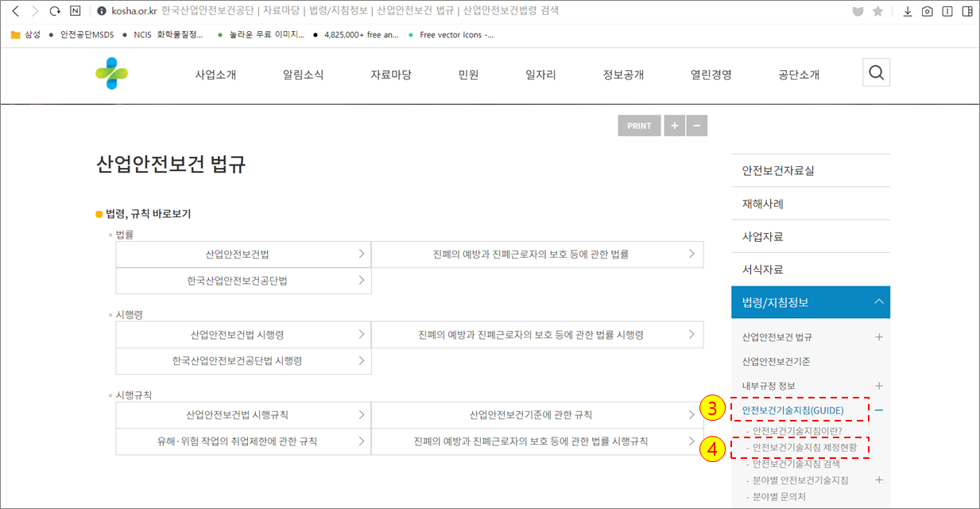This screenshot has height=509, width=980.
Task: Open the 민원 main menu
Action: 468,75
